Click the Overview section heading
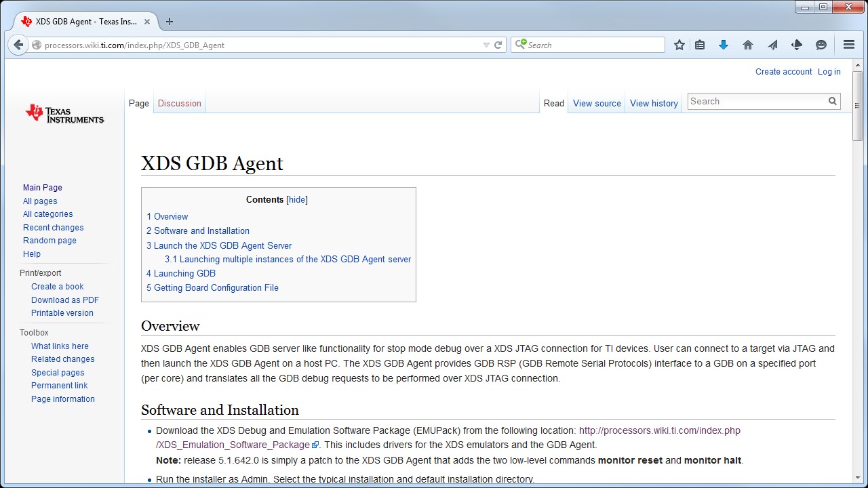 point(170,326)
